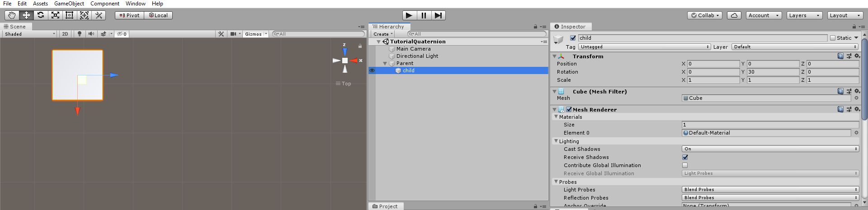Open the File menu
Viewport: 868px width, 210px height.
(x=7, y=4)
